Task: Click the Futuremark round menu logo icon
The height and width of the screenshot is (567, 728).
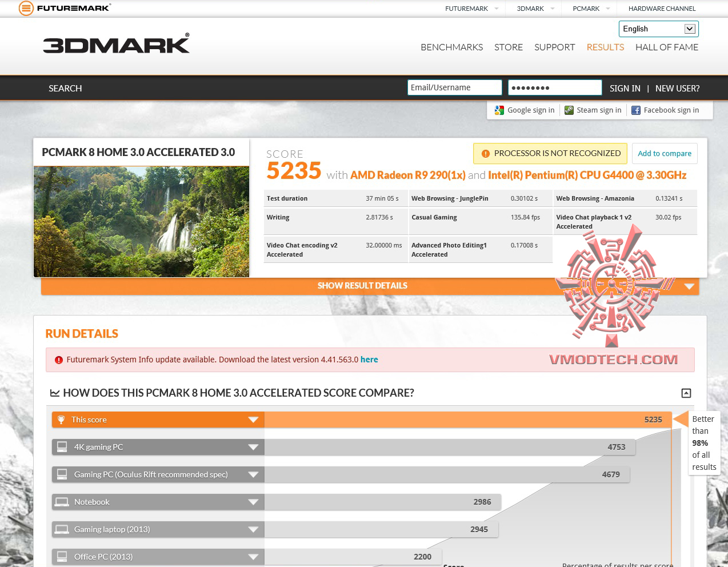Action: pos(26,8)
